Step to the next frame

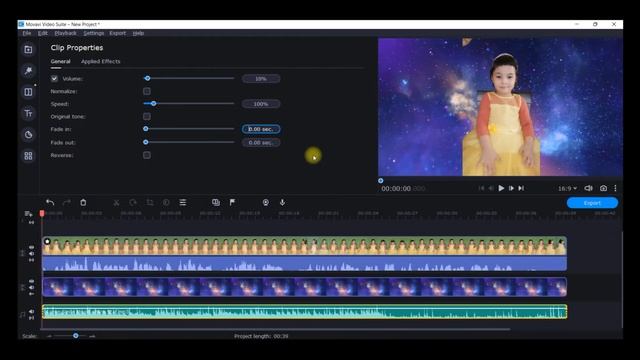[511, 188]
